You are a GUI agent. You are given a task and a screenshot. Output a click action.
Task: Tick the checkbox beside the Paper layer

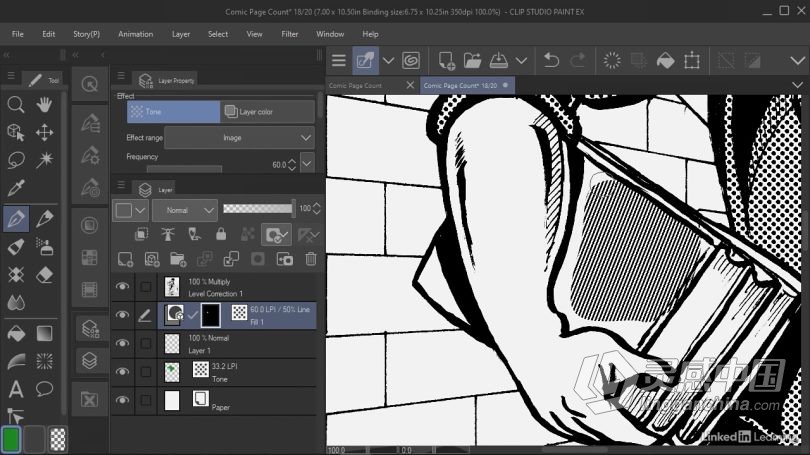coord(146,400)
